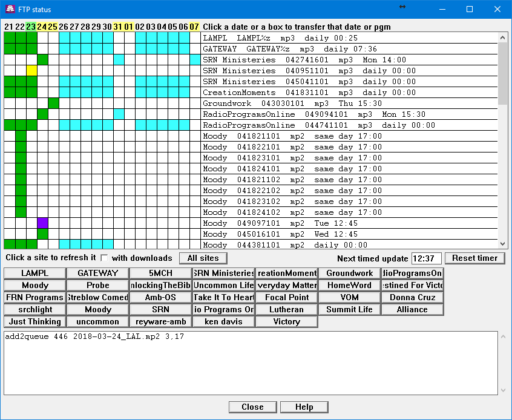Image resolution: width=512 pixels, height=420 pixels.
Task: Open Help from the bottom button
Action: (304, 407)
